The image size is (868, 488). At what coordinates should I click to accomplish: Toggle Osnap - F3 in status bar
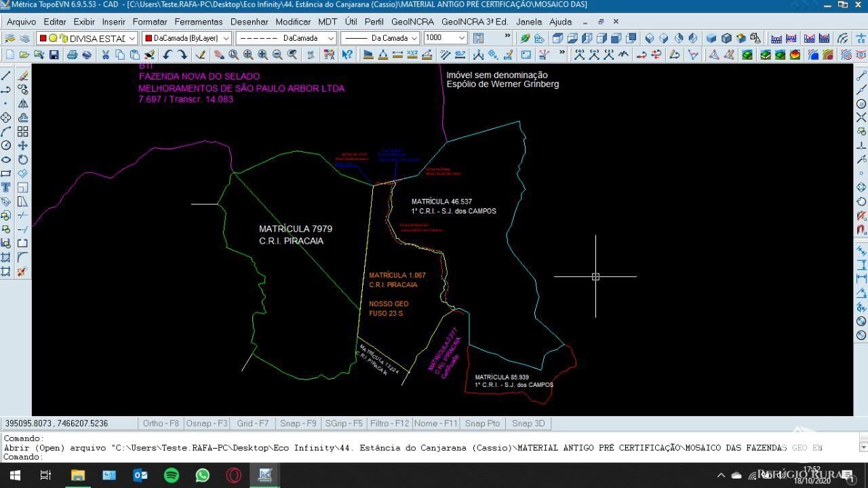pyautogui.click(x=207, y=424)
